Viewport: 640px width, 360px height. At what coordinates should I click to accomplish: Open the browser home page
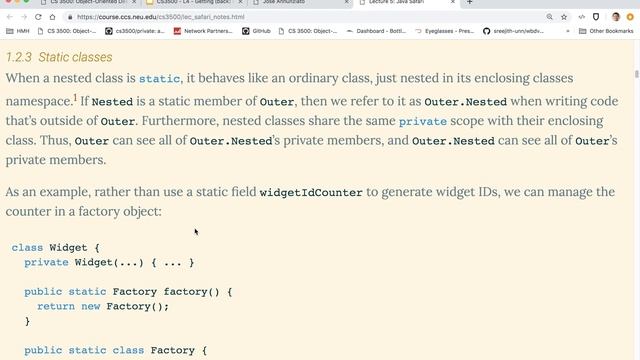pyautogui.click(x=53, y=17)
